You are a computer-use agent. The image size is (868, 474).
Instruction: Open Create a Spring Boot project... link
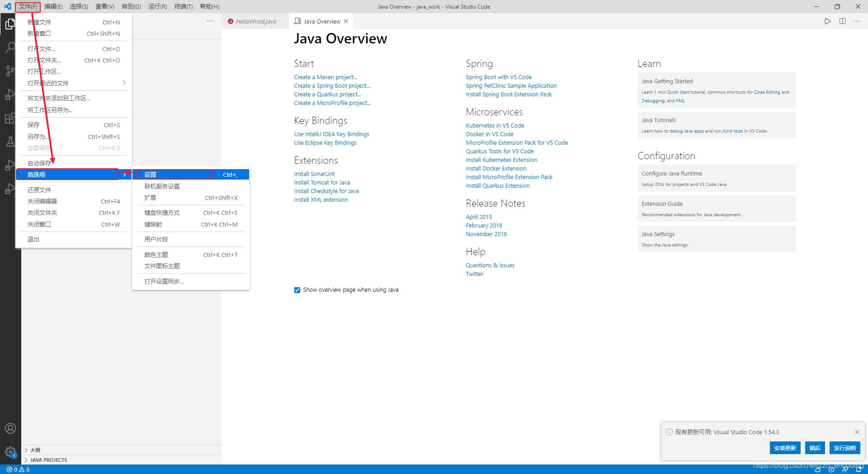click(x=332, y=86)
